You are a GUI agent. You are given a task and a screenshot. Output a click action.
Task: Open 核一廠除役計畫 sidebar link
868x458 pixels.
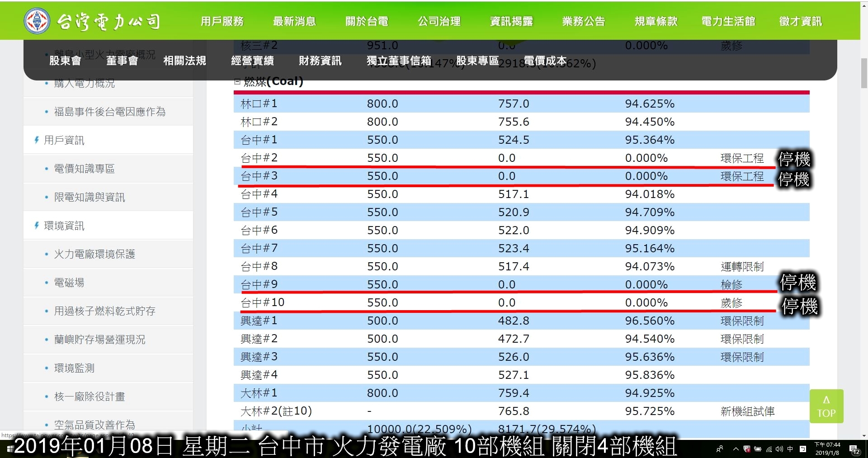point(90,397)
